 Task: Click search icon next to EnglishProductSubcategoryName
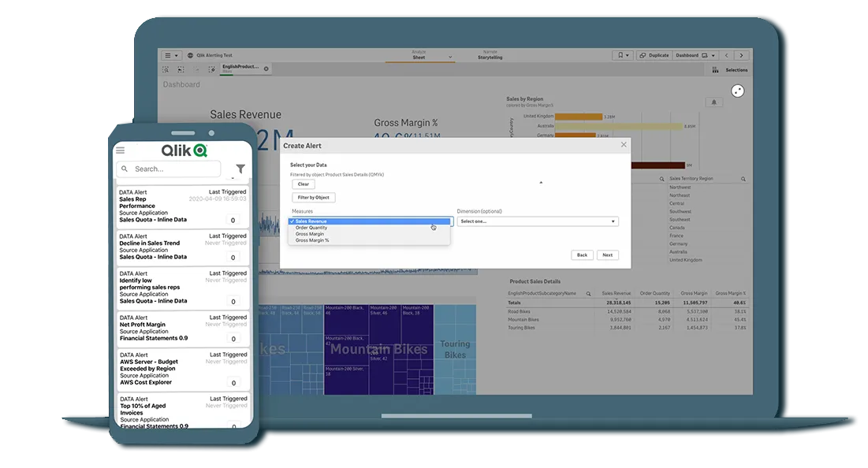[588, 294]
